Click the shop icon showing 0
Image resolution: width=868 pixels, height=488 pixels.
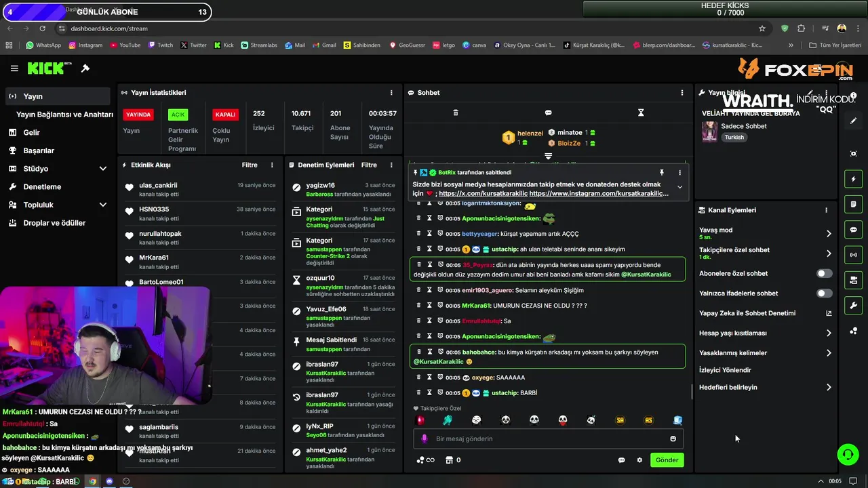(449, 460)
